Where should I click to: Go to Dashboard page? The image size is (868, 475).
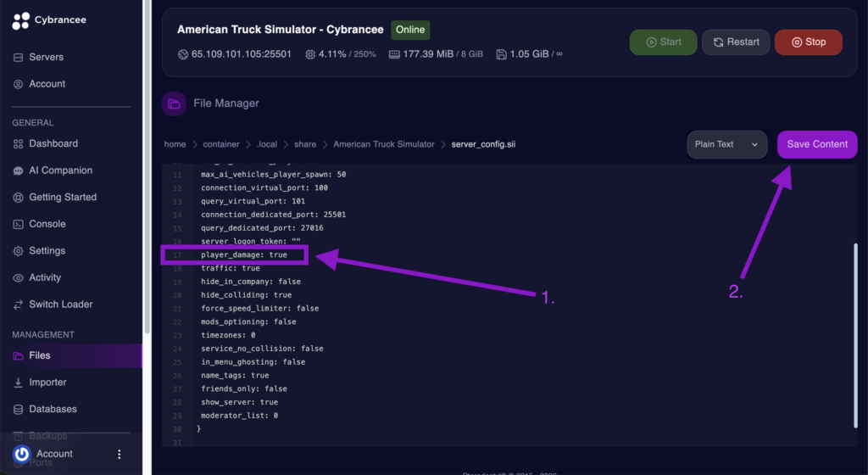click(53, 143)
